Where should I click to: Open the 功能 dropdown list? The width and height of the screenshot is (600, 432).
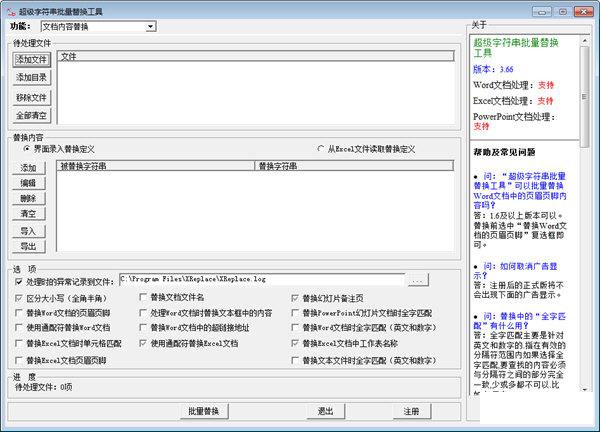(150, 26)
